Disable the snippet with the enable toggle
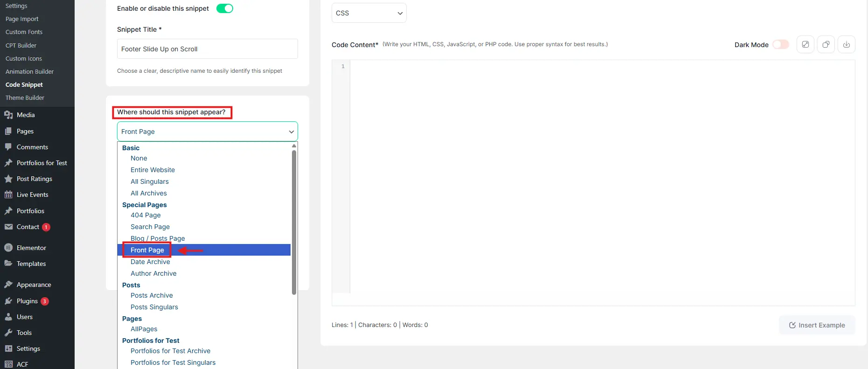This screenshot has height=369, width=868. coord(224,8)
